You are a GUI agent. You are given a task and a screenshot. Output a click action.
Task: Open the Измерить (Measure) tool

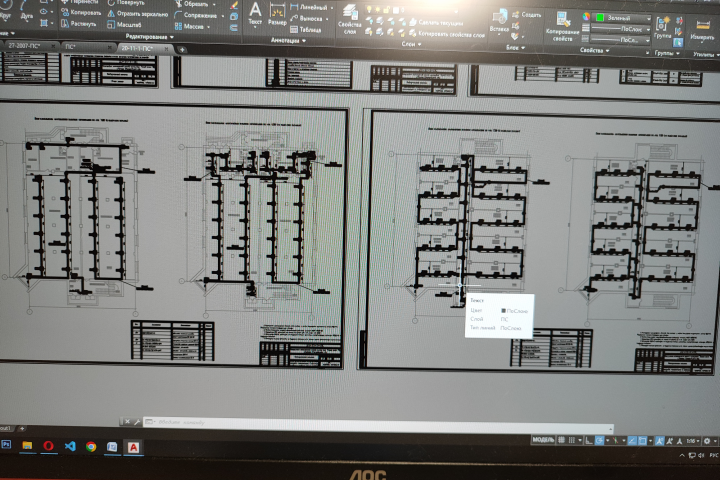coord(702,30)
